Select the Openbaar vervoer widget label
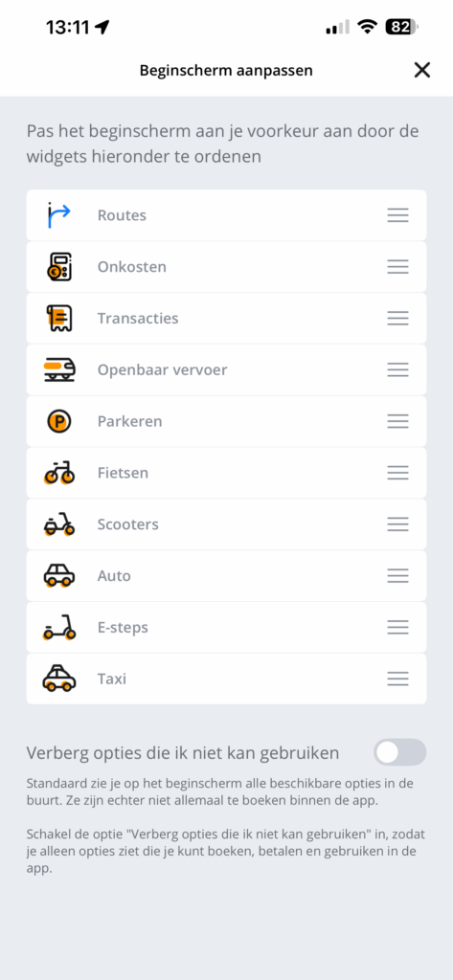 click(162, 370)
